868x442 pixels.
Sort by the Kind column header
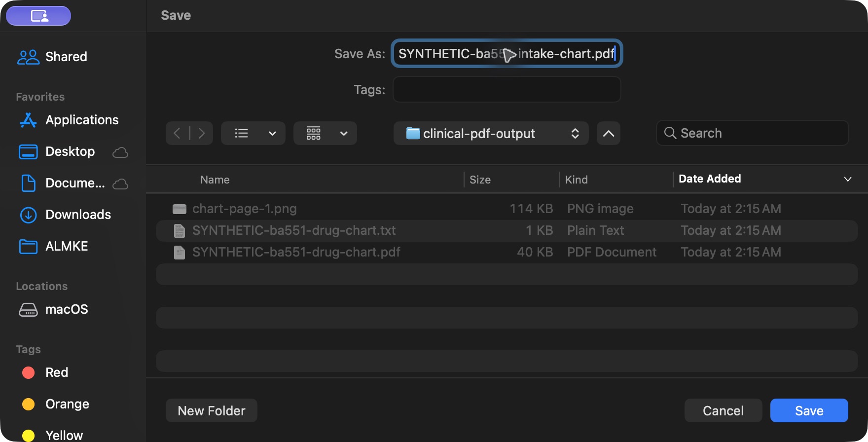coord(577,180)
